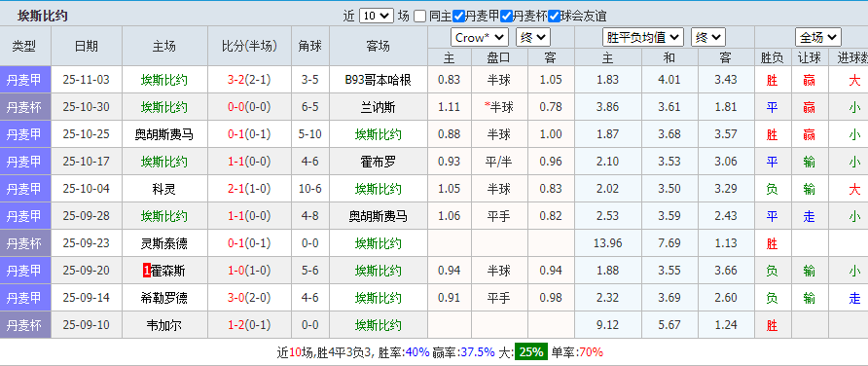Click the 埃斯比约 team title heading
This screenshot has height=366, width=868.
click(x=43, y=16)
